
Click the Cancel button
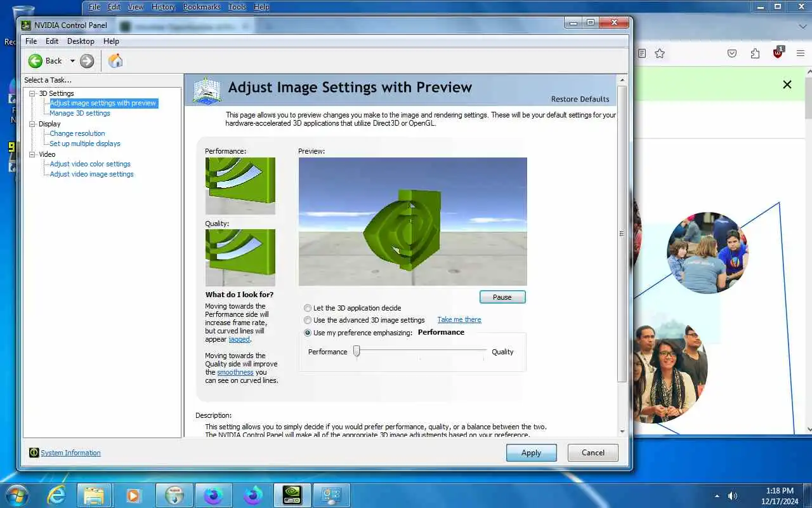coord(593,453)
